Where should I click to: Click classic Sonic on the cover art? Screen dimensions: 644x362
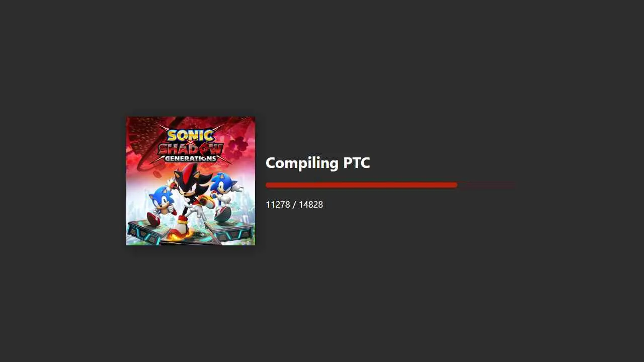pyautogui.click(x=163, y=206)
